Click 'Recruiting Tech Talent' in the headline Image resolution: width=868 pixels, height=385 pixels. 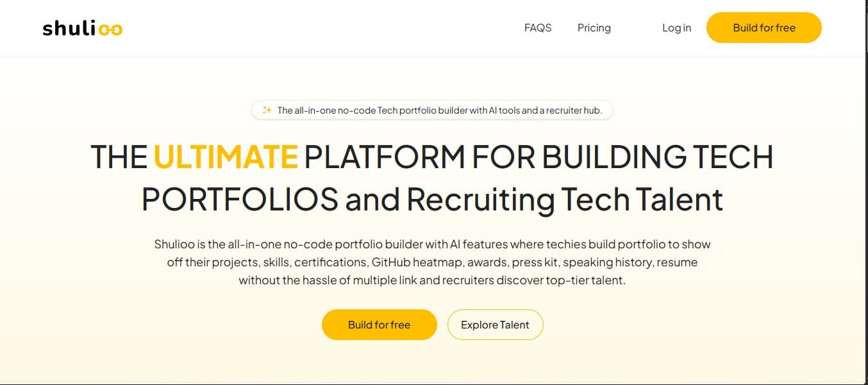click(x=565, y=200)
